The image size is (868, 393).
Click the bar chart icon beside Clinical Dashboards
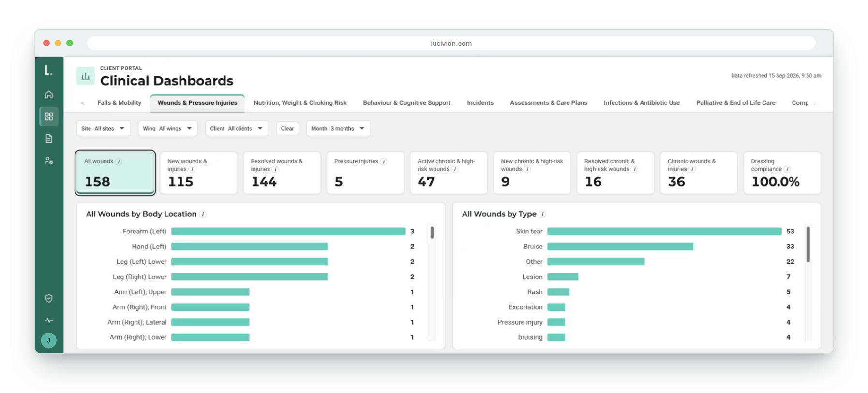pyautogui.click(x=86, y=76)
